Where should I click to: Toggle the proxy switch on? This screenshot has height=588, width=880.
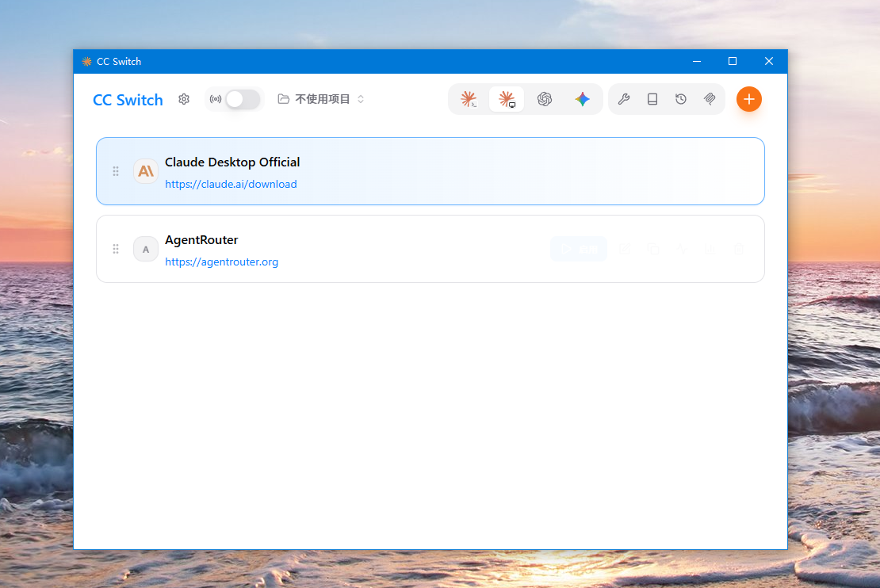coord(243,99)
